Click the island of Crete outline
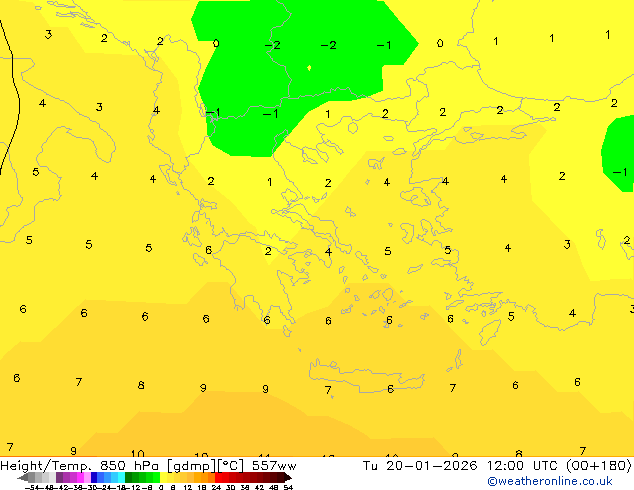The height and width of the screenshot is (490, 634). [x=366, y=376]
